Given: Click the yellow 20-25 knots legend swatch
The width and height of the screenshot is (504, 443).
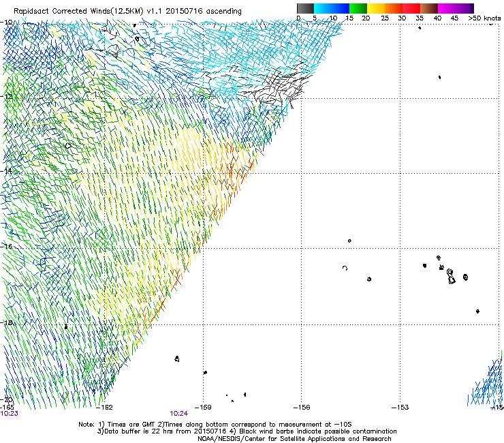Looking at the screenshot, I should [376, 8].
